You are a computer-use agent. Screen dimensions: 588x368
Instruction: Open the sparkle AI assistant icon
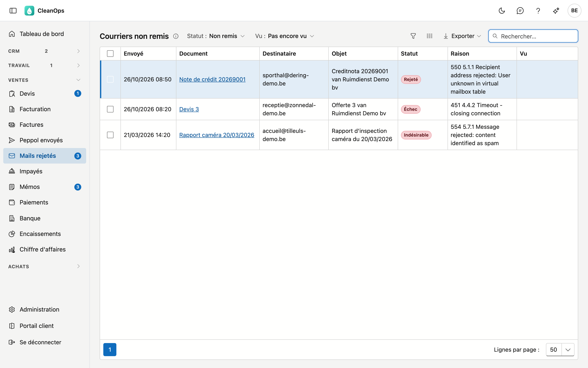[x=556, y=11]
